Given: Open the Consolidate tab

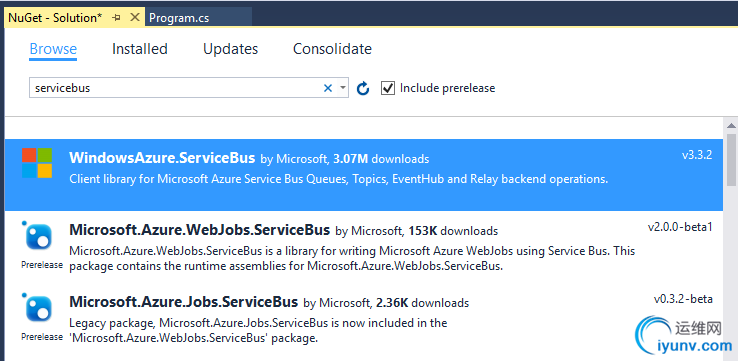Looking at the screenshot, I should 332,49.
